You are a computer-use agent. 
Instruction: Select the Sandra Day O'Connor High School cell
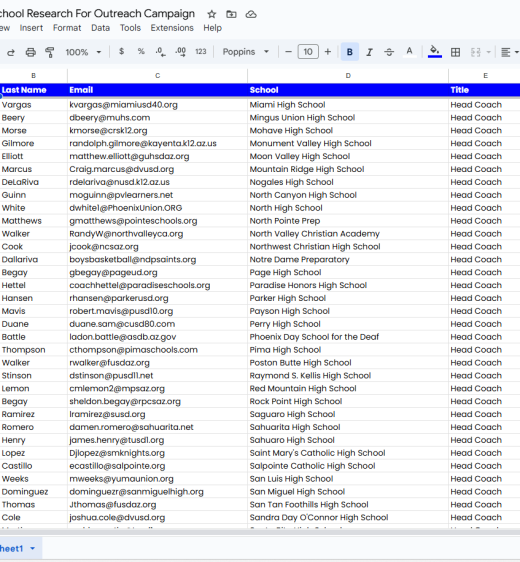coord(348,518)
